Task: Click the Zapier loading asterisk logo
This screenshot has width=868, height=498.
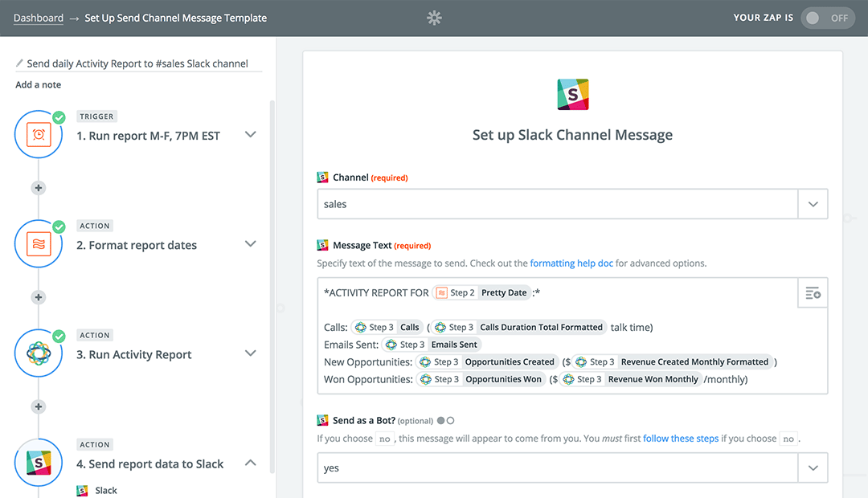Action: (x=434, y=18)
